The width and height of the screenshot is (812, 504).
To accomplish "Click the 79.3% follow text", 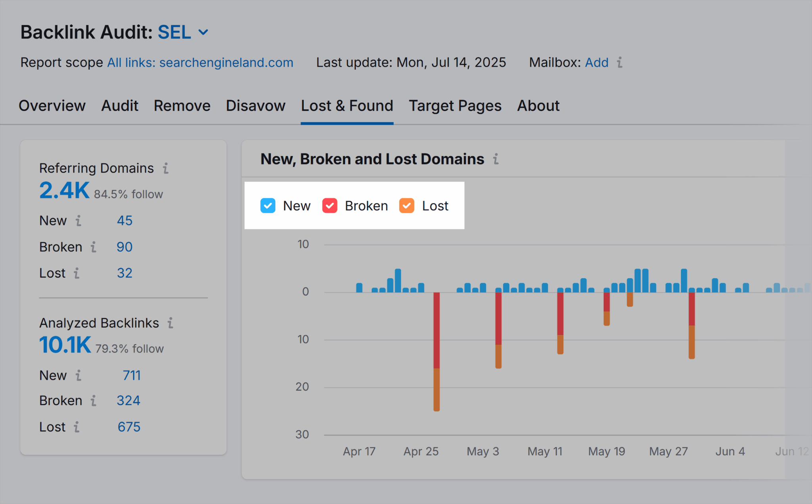I will tap(130, 349).
